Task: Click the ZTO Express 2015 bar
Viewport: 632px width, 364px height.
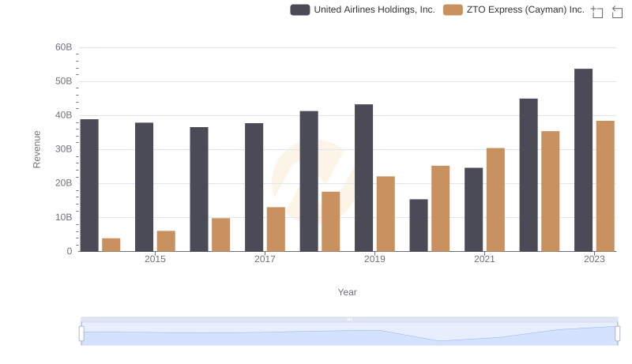Action: point(166,241)
